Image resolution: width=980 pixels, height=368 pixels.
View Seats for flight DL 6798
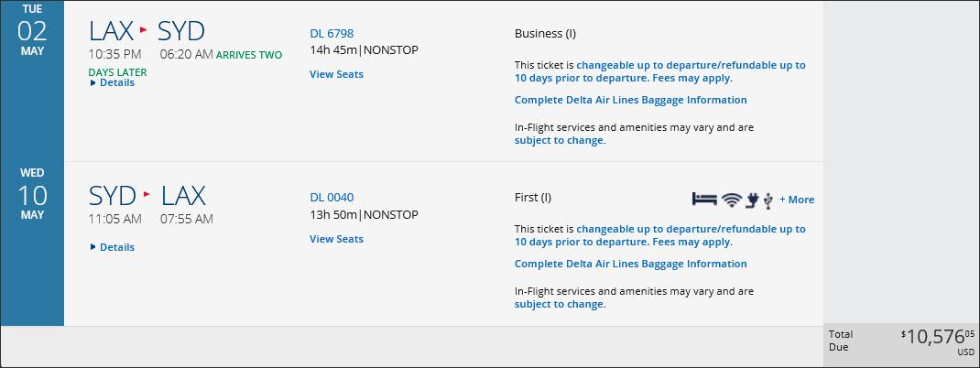click(336, 74)
